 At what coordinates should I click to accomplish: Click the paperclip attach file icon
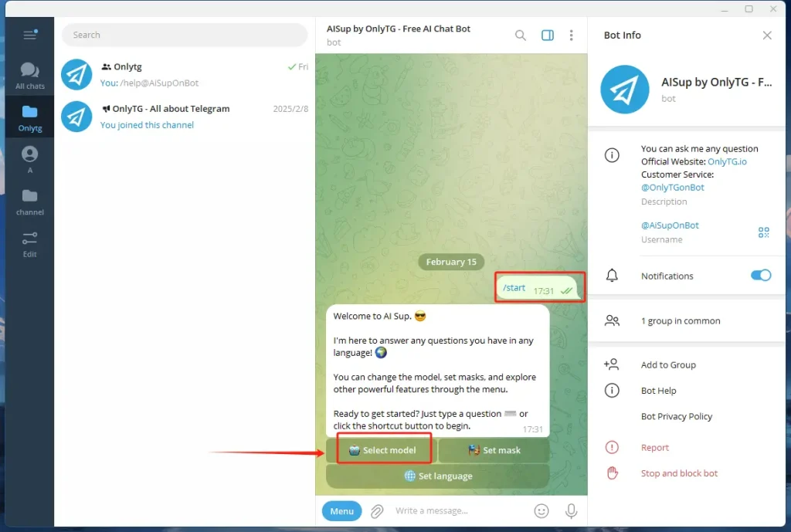pyautogui.click(x=377, y=511)
